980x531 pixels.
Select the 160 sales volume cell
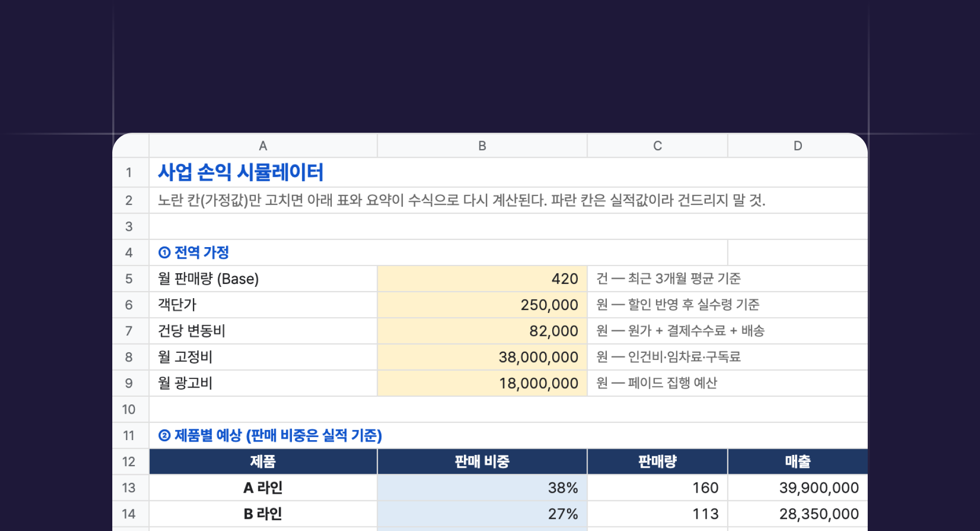[x=657, y=488]
